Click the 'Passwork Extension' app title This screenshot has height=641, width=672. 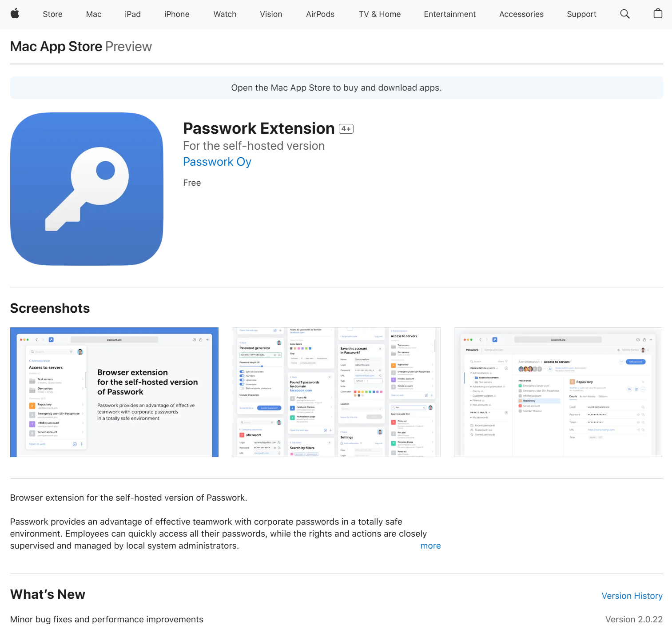pyautogui.click(x=259, y=128)
